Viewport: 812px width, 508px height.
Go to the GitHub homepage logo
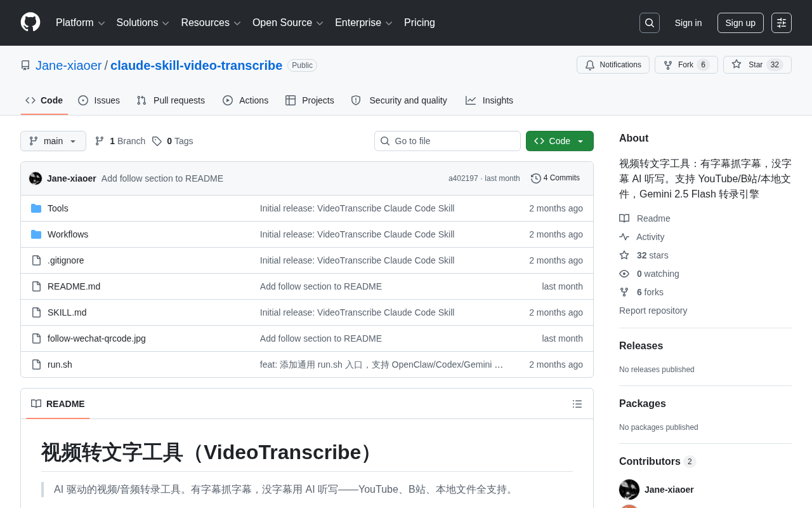pyautogui.click(x=30, y=22)
